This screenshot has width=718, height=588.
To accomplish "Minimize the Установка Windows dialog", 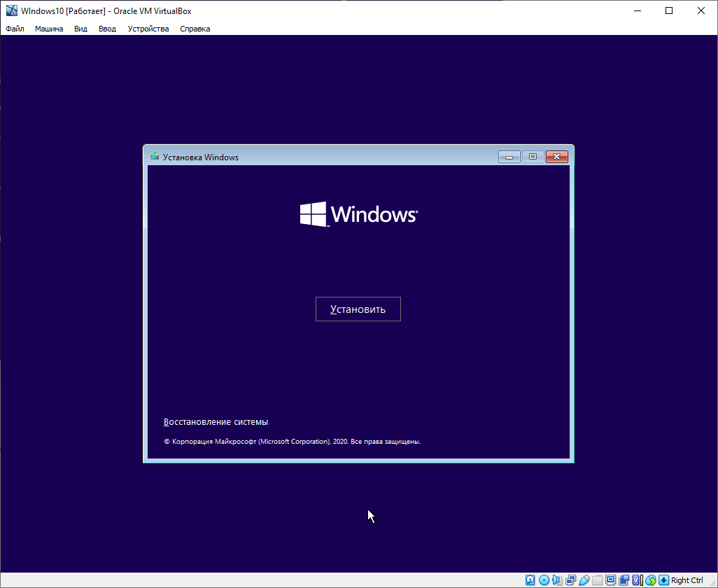I will (x=509, y=157).
